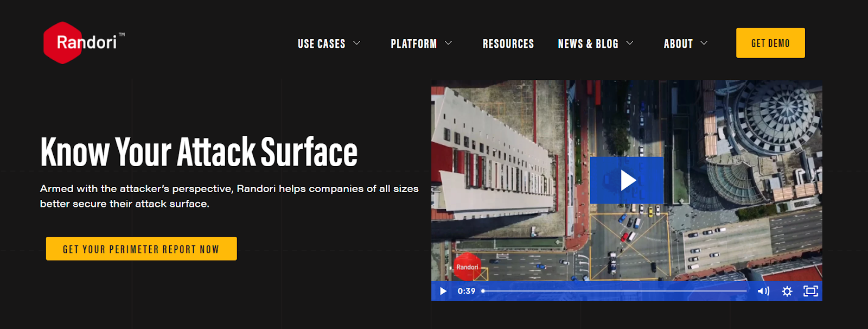Click GET YOUR PERIMETER REPORT NOW button
Image resolution: width=868 pixels, height=329 pixels.
[141, 249]
